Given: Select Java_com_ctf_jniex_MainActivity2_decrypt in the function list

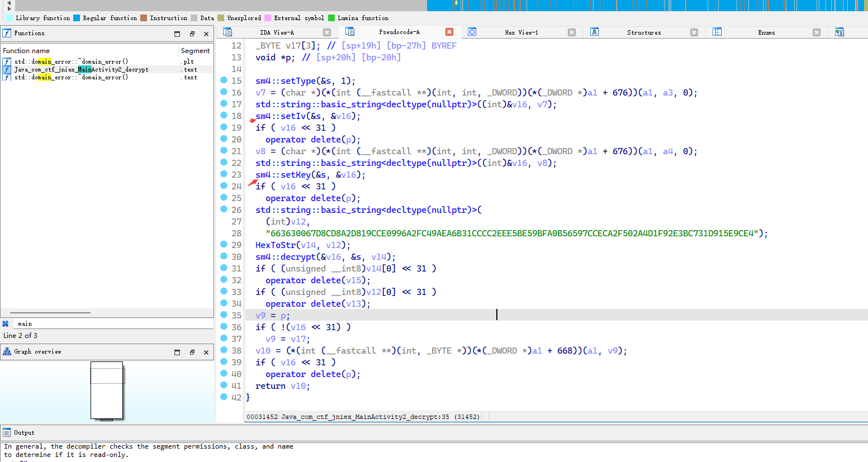Looking at the screenshot, I should coord(81,70).
